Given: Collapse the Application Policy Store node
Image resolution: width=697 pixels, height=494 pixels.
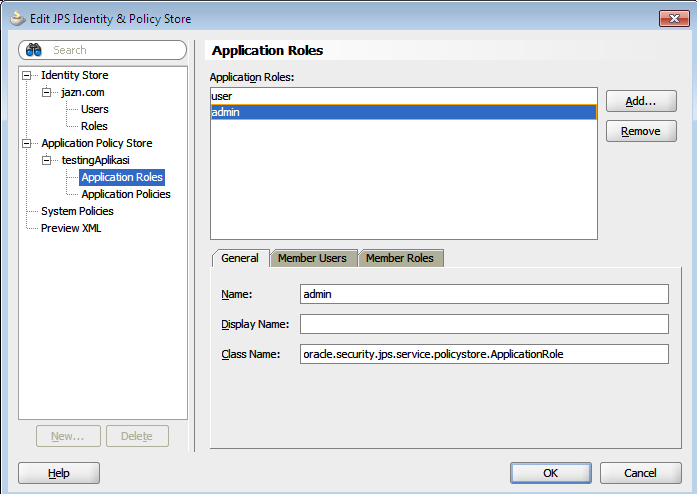Looking at the screenshot, I should coord(27,143).
